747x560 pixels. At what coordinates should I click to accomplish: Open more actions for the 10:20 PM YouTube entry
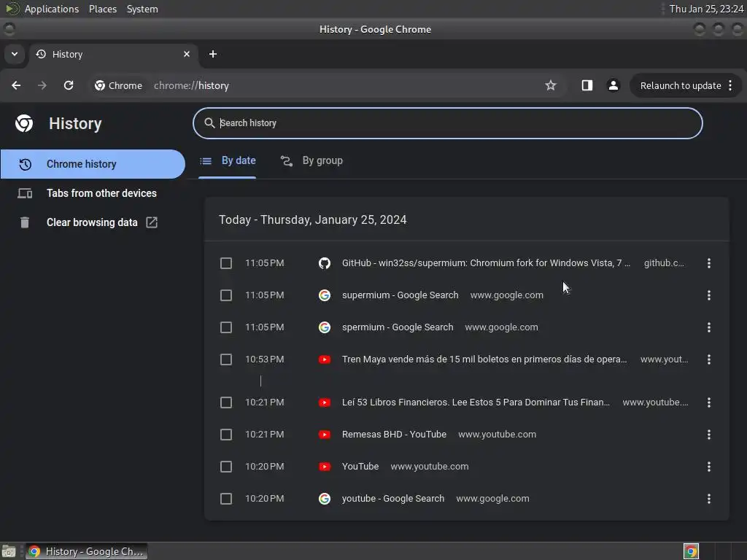click(x=709, y=467)
